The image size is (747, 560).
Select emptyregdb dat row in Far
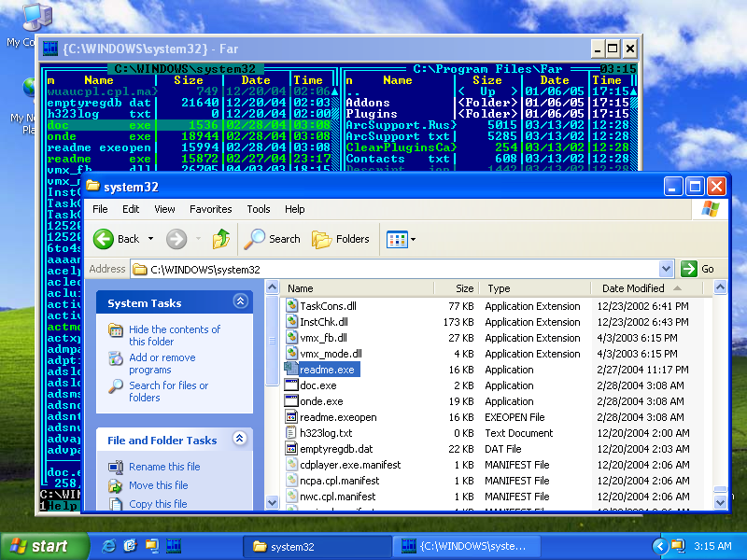[x=190, y=103]
